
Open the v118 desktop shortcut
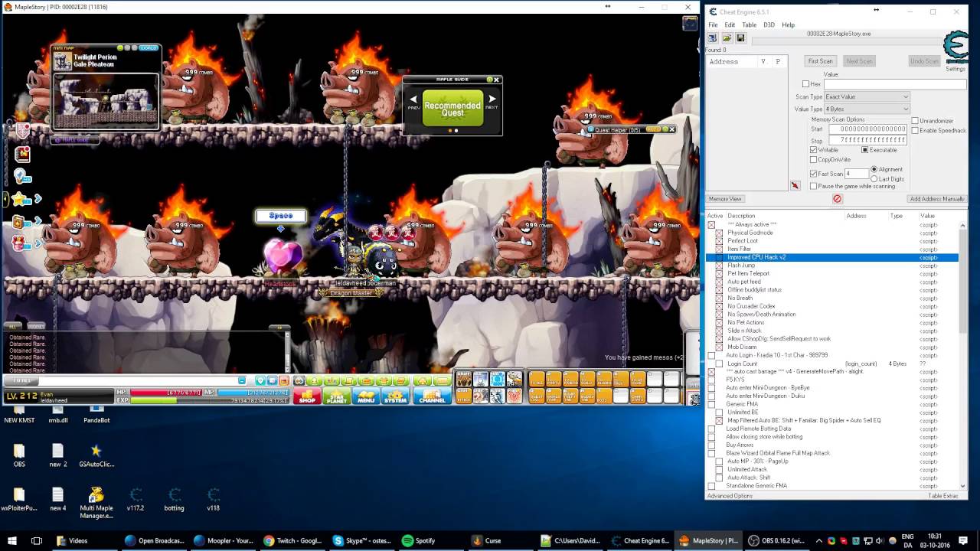click(213, 499)
